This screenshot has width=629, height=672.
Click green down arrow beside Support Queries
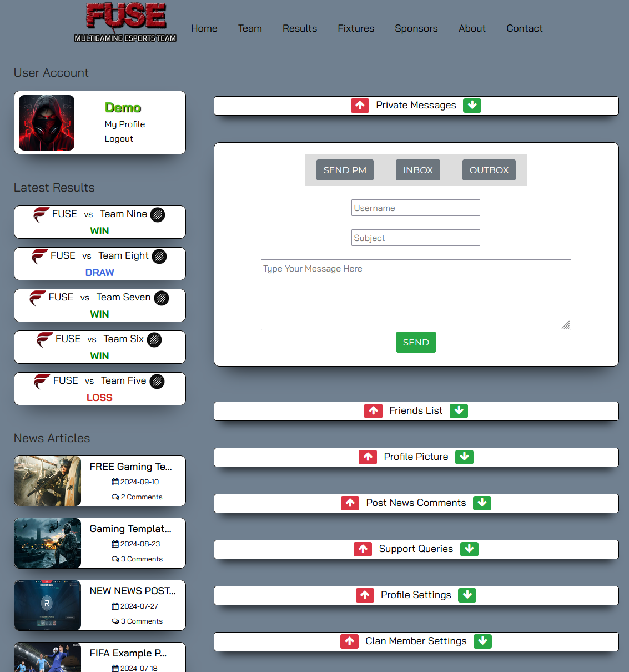469,549
